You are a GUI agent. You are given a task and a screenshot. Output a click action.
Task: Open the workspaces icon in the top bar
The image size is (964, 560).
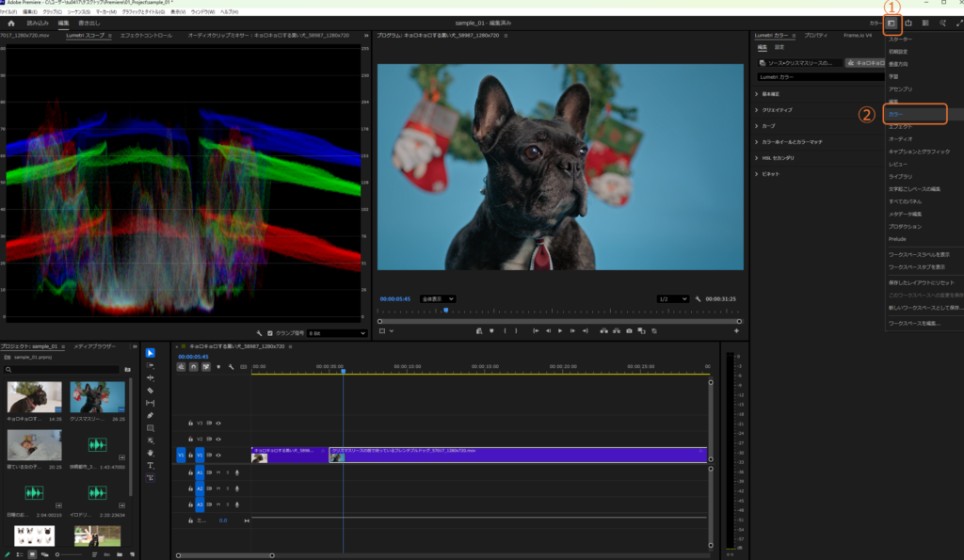click(892, 23)
